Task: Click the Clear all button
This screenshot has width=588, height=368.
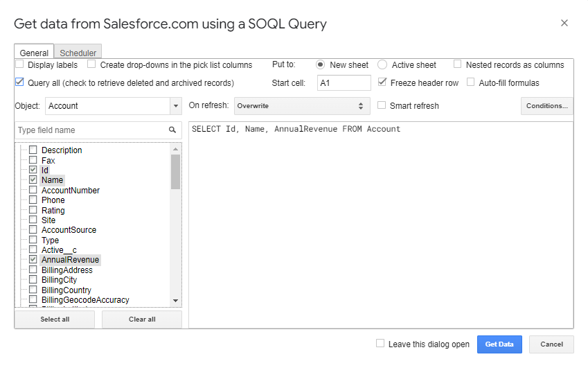Action: click(142, 319)
